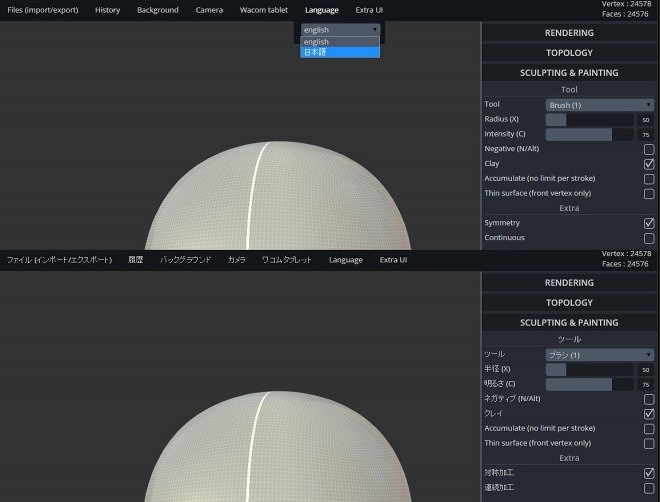Click the Radius (X) value field
This screenshot has height=502, width=660.
tap(646, 120)
